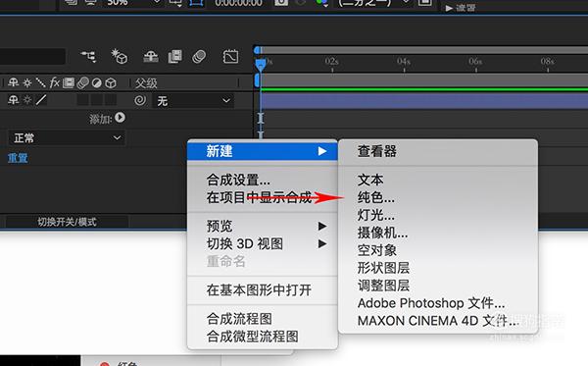Select 新建 in the context menu
This screenshot has height=366, width=588.
(263, 151)
